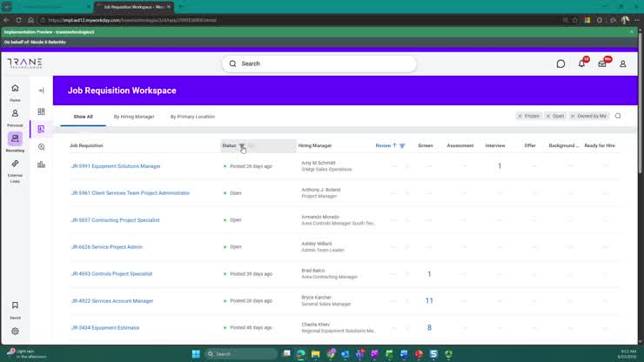The image size is (644, 362).
Task: Expand the secondary navigation panel arrow
Action: click(x=41, y=90)
